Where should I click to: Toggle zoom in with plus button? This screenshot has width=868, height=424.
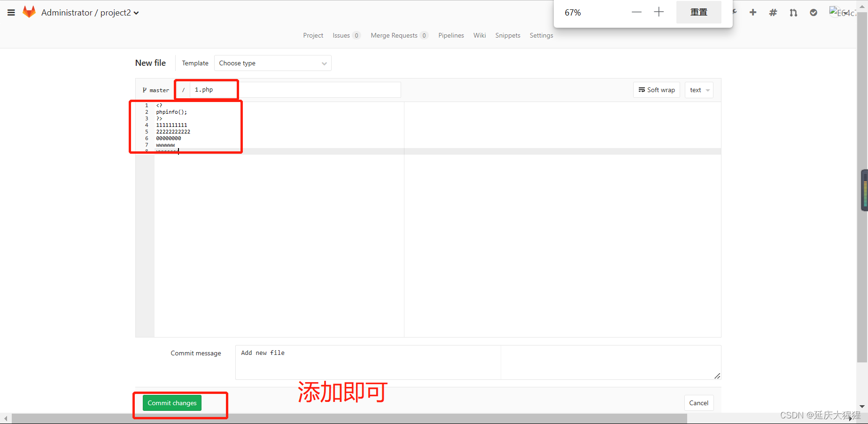tap(659, 12)
